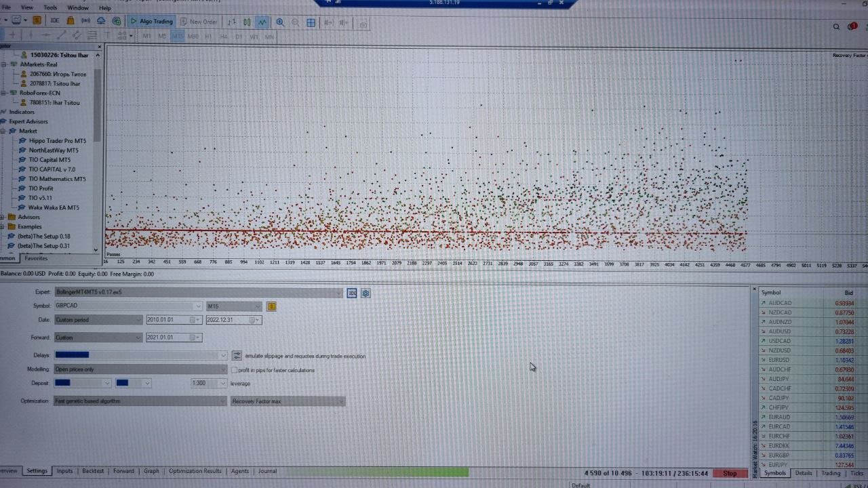Open the Date Custom period dropdown
868x488 pixels.
click(98, 320)
